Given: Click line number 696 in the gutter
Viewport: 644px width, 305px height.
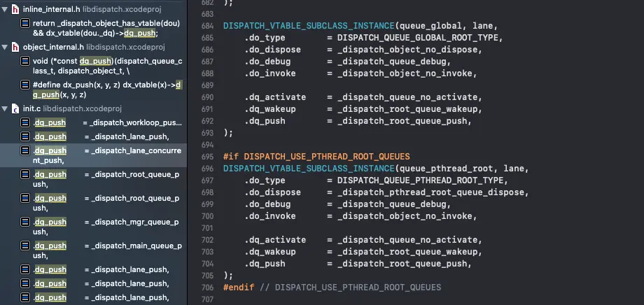Looking at the screenshot, I should tap(207, 169).
